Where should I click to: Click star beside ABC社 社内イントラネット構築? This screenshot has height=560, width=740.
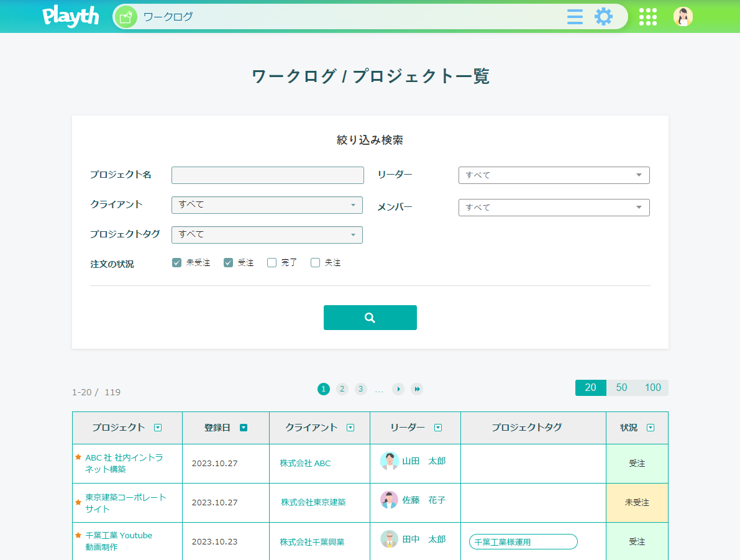click(78, 457)
